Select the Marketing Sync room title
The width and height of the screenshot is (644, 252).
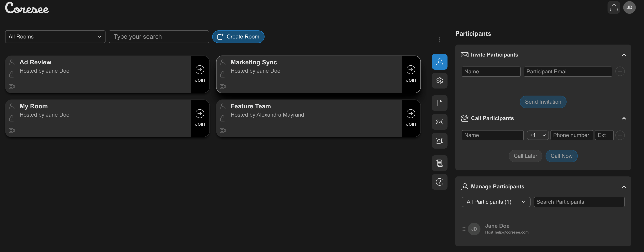[x=254, y=62]
